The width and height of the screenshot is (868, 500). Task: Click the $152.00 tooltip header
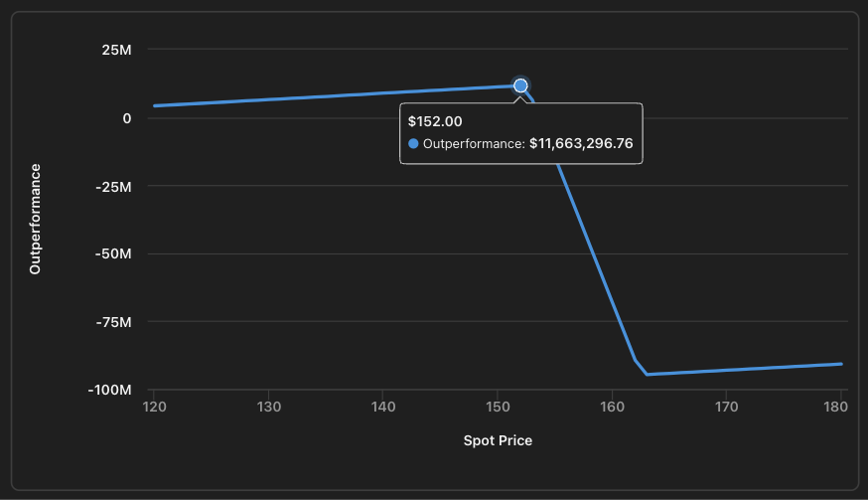(x=435, y=121)
